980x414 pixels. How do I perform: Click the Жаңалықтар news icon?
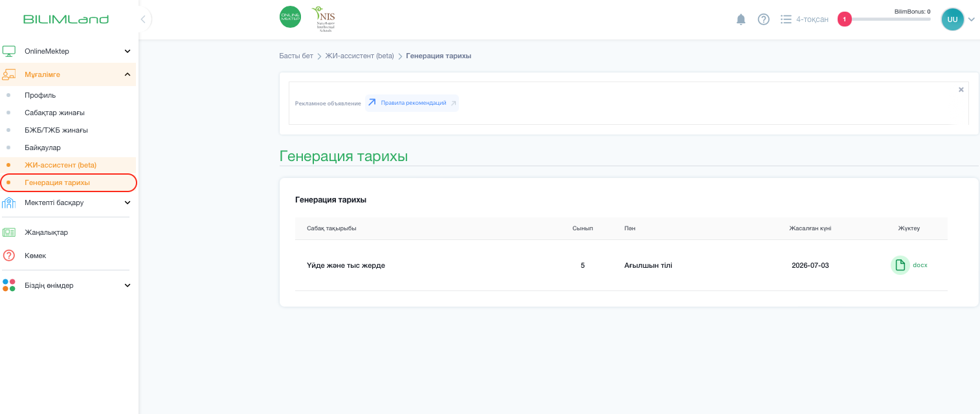(x=9, y=232)
